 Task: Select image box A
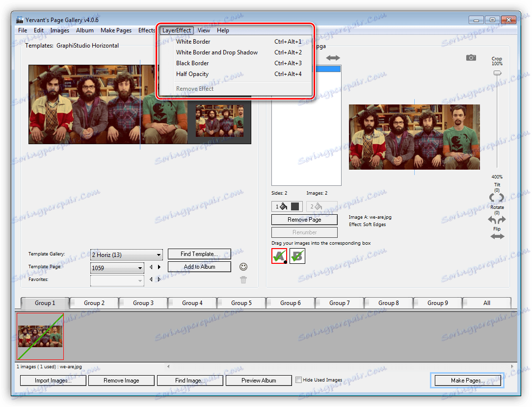pyautogui.click(x=279, y=256)
